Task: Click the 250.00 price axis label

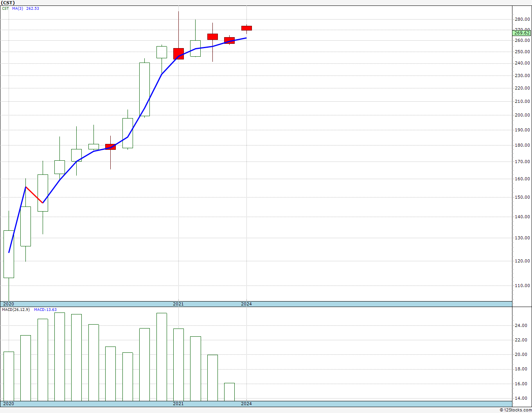Action: 522,52
